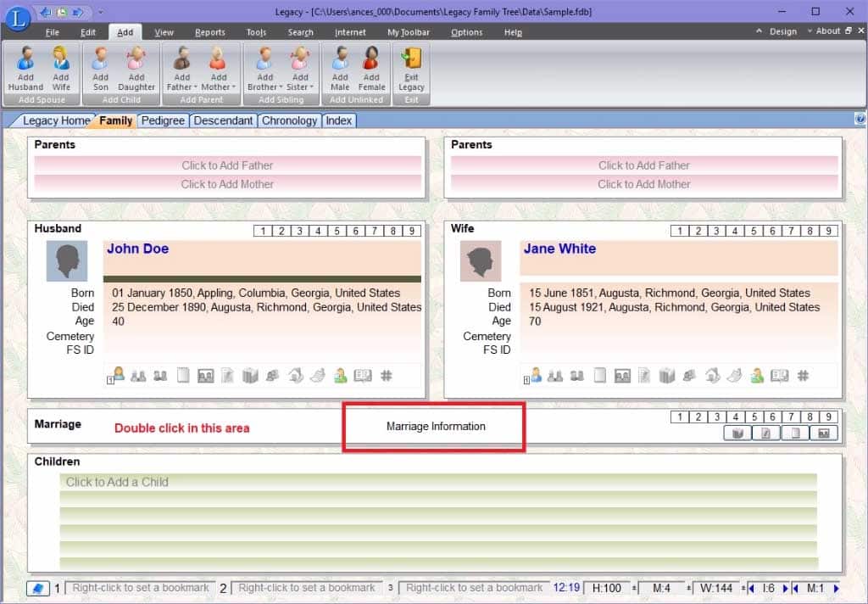Toggle tag 9 on Jane White
The width and height of the screenshot is (868, 604).
tap(828, 231)
